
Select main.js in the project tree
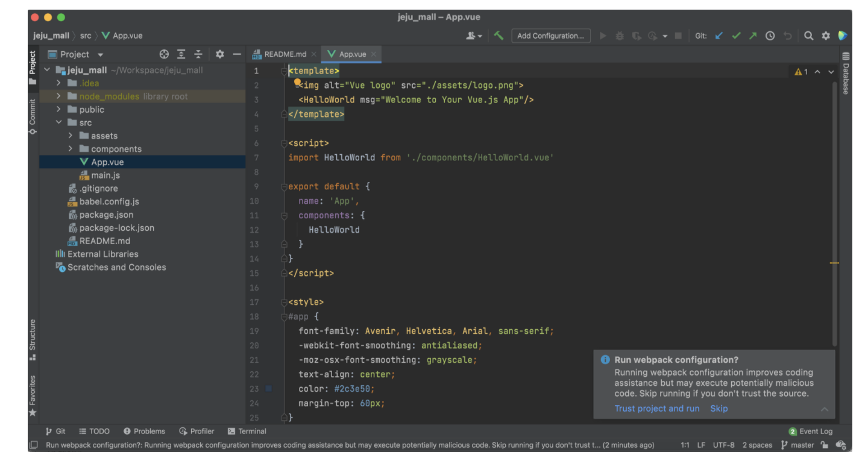105,175
